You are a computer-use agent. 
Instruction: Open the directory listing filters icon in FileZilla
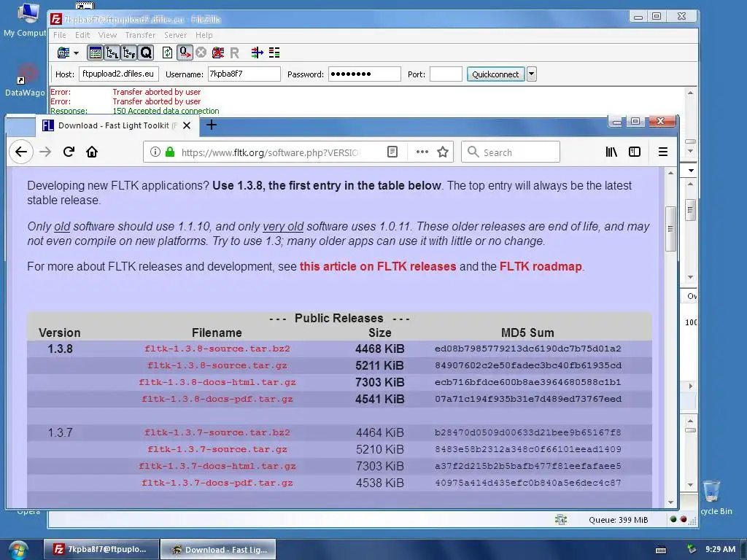click(258, 52)
